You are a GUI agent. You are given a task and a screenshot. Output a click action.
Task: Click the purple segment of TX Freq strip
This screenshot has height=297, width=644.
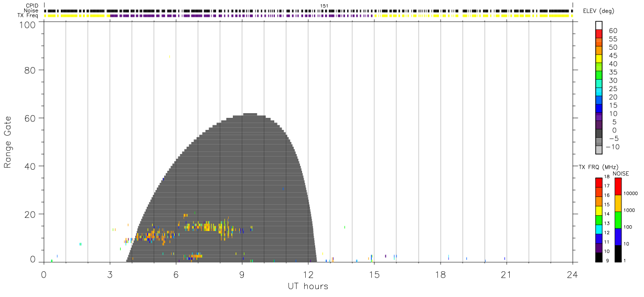(x=241, y=16)
